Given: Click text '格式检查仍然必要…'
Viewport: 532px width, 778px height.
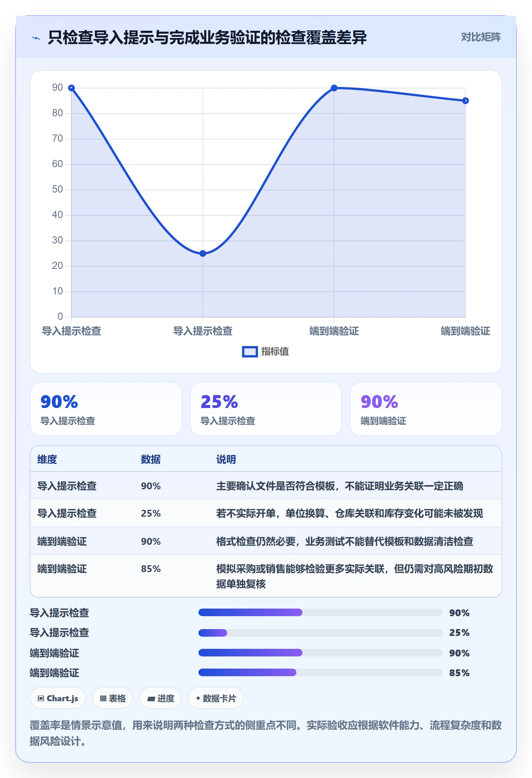Looking at the screenshot, I should pos(345,541).
